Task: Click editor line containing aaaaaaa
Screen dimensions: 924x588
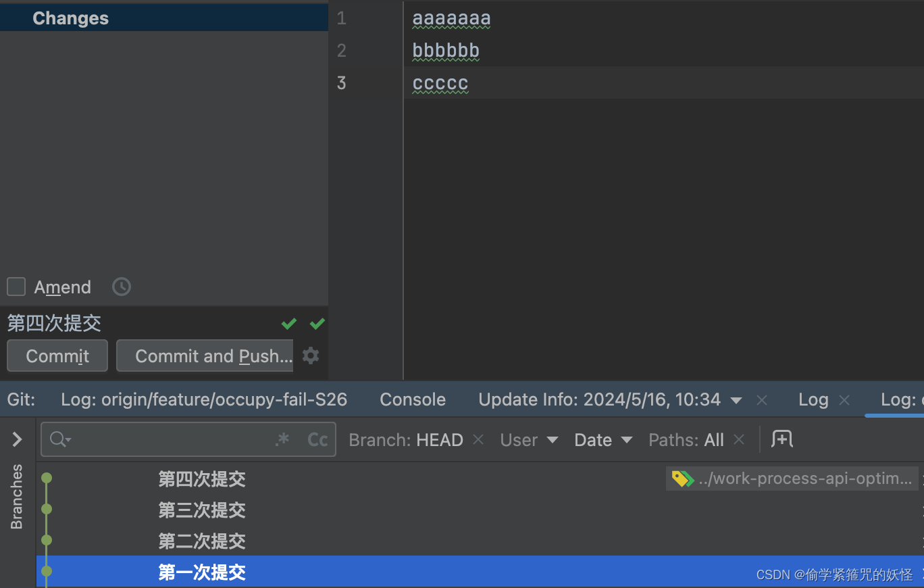Action: click(451, 18)
